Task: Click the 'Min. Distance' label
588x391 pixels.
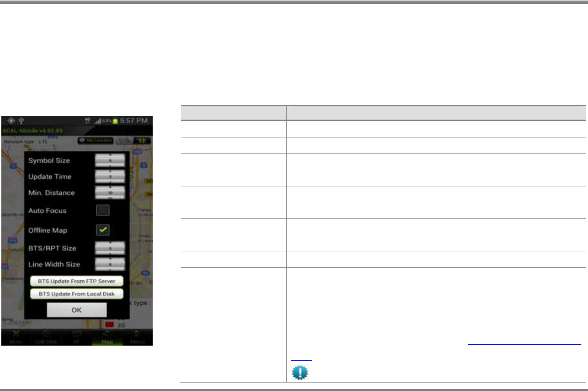Action: [52, 193]
